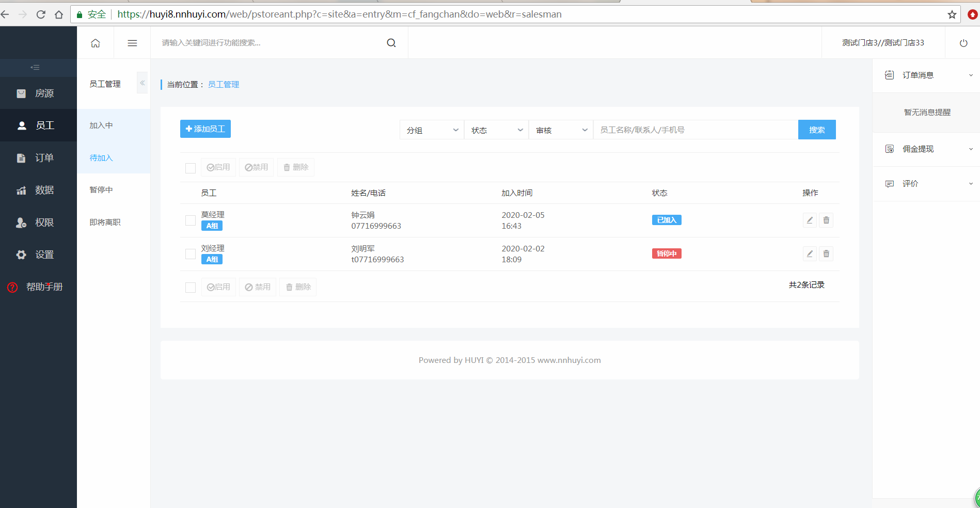Tick the bottom select-all checkbox

tap(191, 288)
